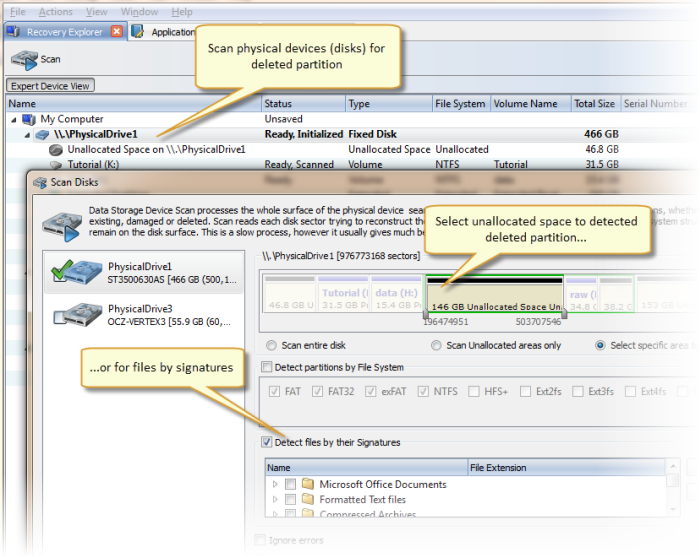Click the Recovery Explorer tab icon
This screenshot has height=557, width=700.
point(13,32)
